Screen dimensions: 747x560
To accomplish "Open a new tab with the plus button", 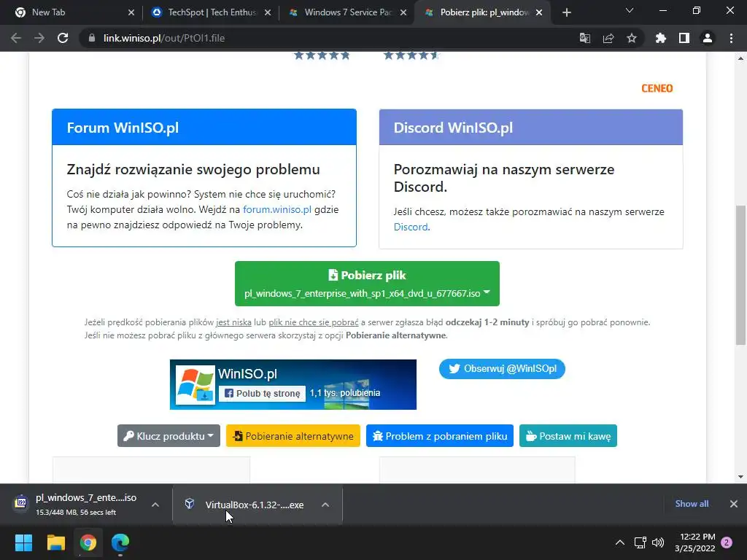I will (x=566, y=13).
